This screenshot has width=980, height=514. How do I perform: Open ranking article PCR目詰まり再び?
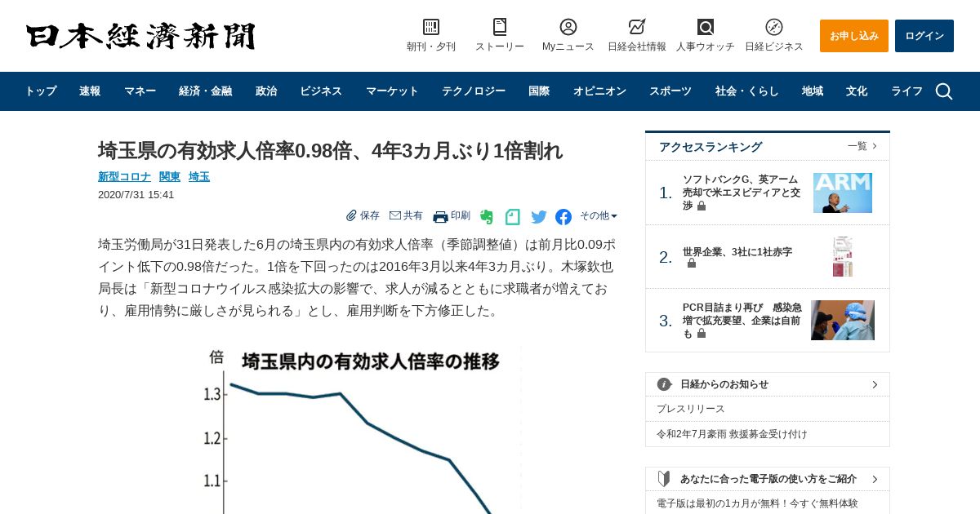coord(742,321)
